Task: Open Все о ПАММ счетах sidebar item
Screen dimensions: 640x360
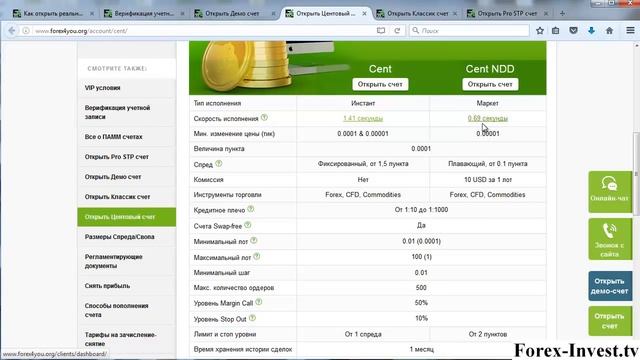Action: point(127,137)
